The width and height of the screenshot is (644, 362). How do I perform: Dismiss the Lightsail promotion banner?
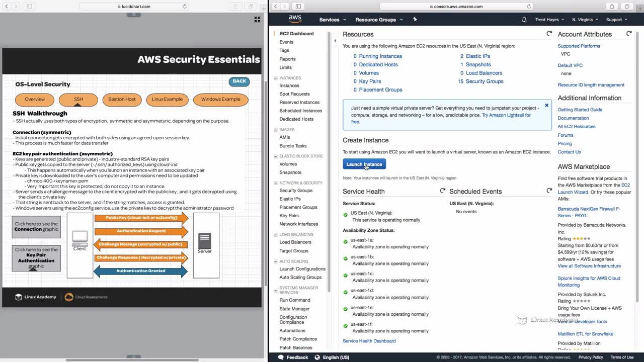[x=546, y=106]
